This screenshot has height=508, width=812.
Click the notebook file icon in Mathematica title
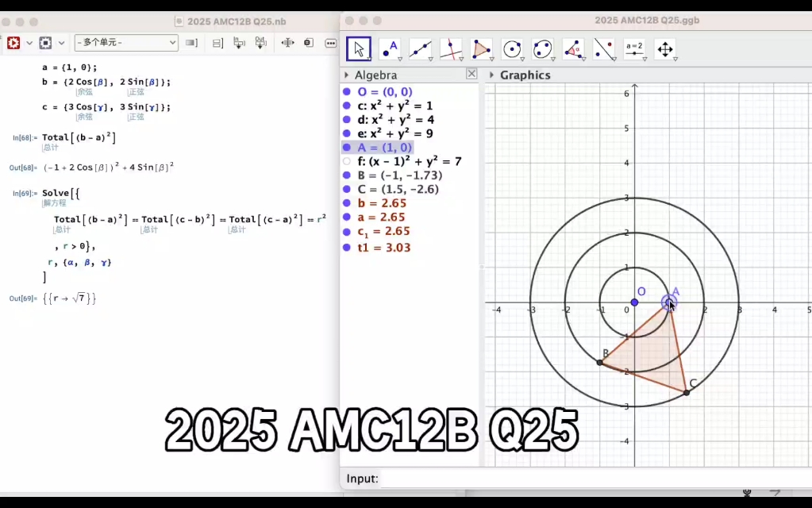(179, 21)
